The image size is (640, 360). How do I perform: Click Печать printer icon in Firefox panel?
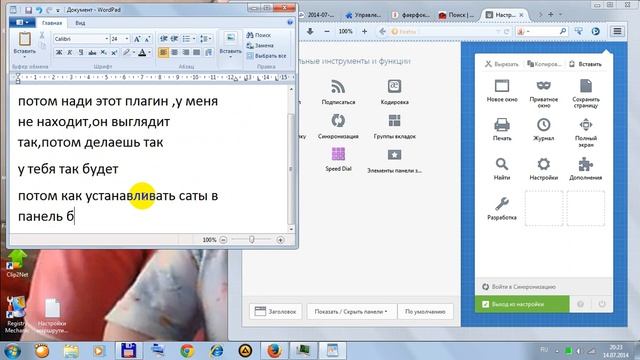pyautogui.click(x=502, y=124)
